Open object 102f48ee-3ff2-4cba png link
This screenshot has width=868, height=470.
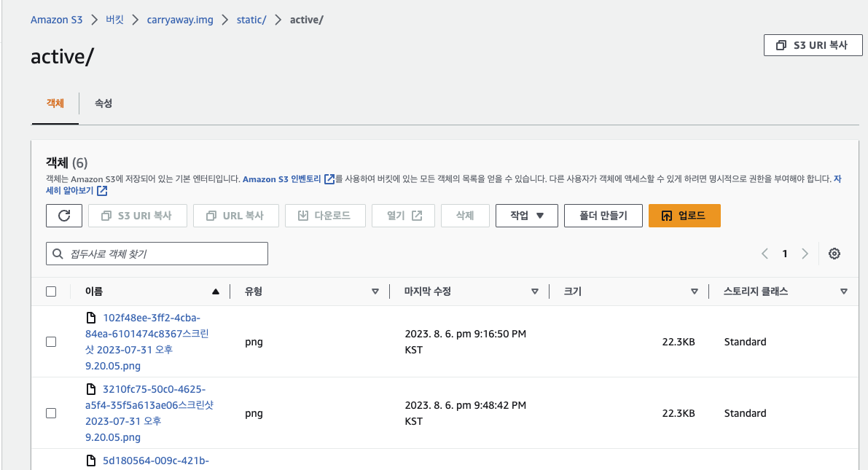147,342
